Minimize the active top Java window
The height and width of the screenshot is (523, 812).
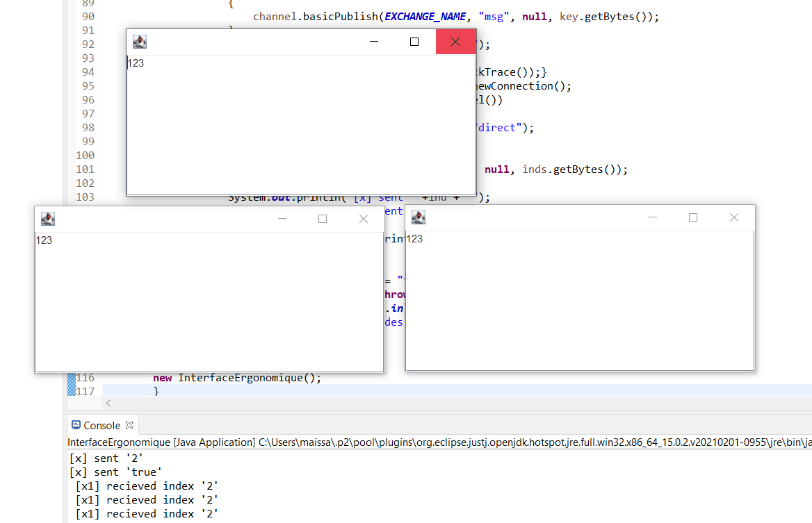[374, 42]
